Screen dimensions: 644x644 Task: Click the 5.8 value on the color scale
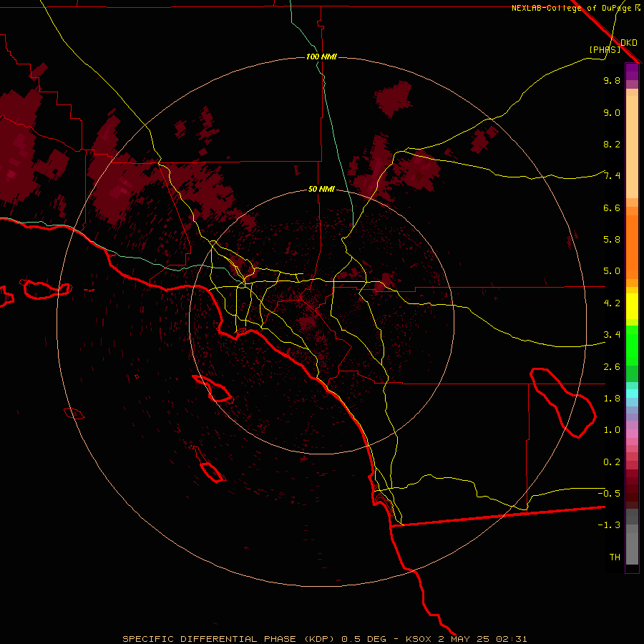612,240
